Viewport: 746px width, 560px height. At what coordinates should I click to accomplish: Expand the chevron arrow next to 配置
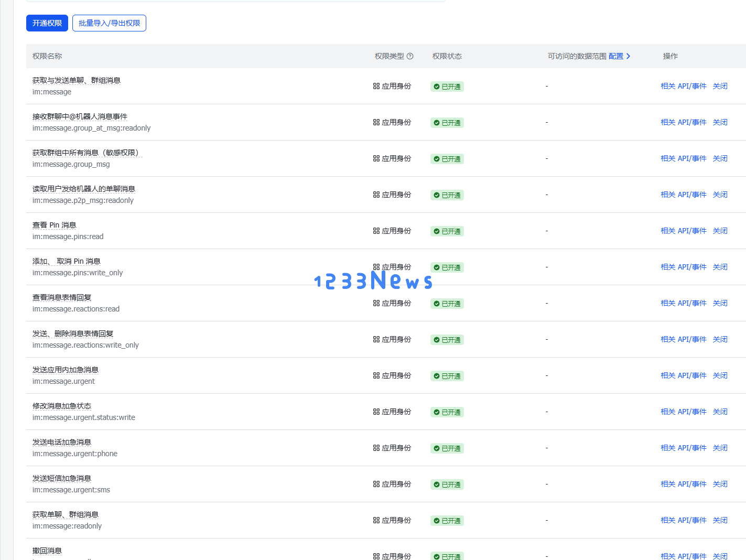(x=628, y=56)
